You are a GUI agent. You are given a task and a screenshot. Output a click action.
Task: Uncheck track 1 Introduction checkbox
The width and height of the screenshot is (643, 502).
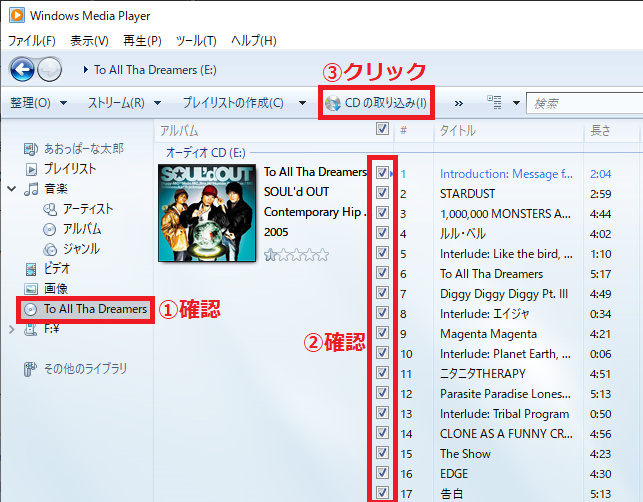point(382,173)
